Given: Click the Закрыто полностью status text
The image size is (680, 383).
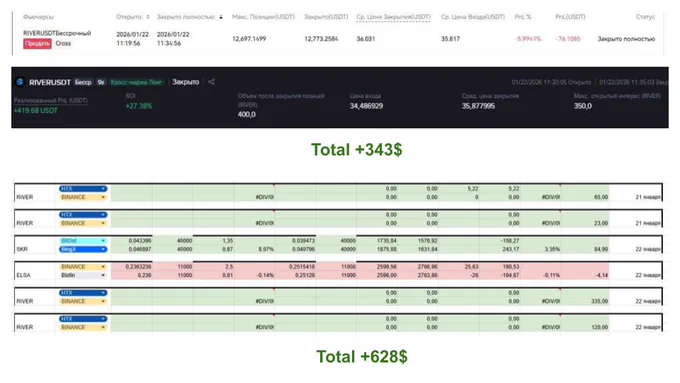Looking at the screenshot, I should coord(626,39).
